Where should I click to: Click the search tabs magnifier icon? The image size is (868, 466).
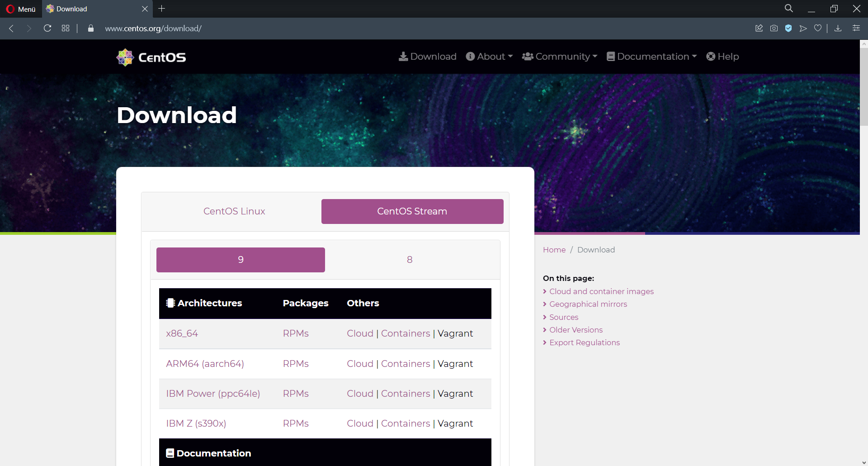pos(789,9)
